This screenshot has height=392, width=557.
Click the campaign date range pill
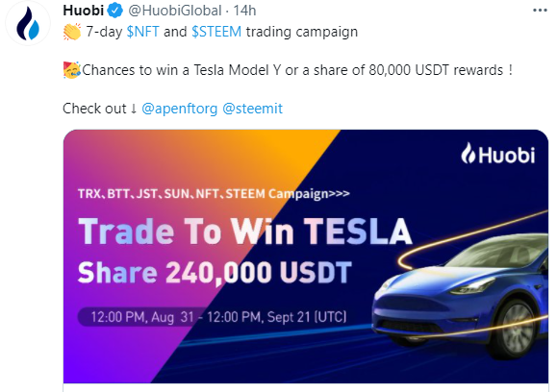(x=213, y=316)
